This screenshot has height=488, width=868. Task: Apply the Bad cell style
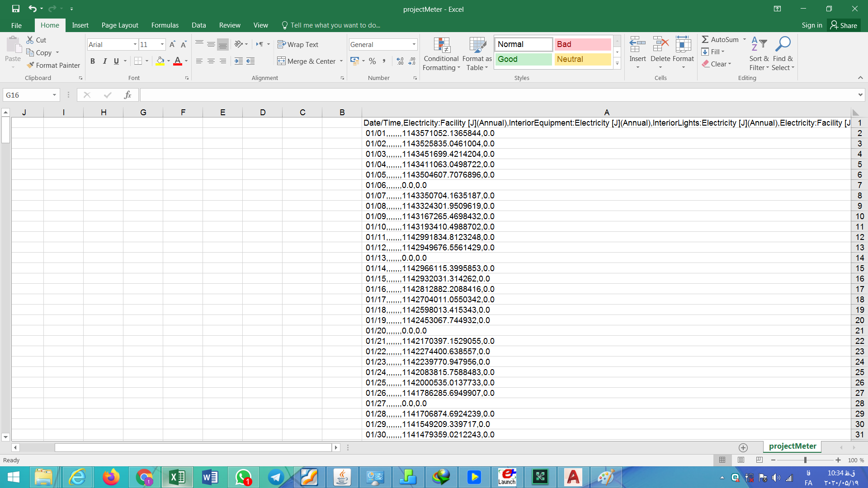click(x=583, y=44)
